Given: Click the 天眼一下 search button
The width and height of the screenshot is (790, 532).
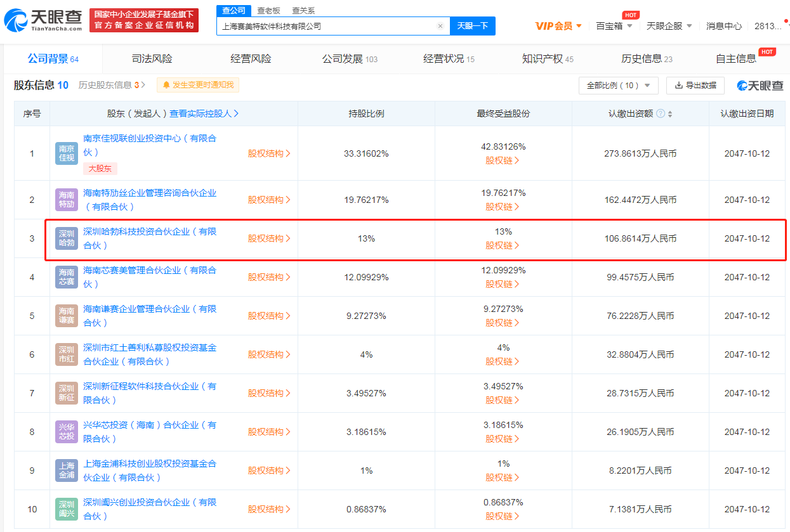Looking at the screenshot, I should pyautogui.click(x=473, y=26).
